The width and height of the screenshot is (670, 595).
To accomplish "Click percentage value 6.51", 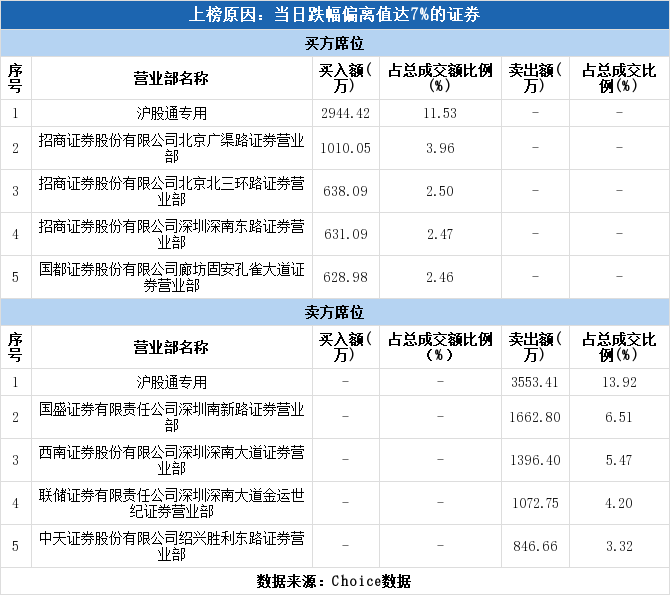I will pyautogui.click(x=619, y=417).
